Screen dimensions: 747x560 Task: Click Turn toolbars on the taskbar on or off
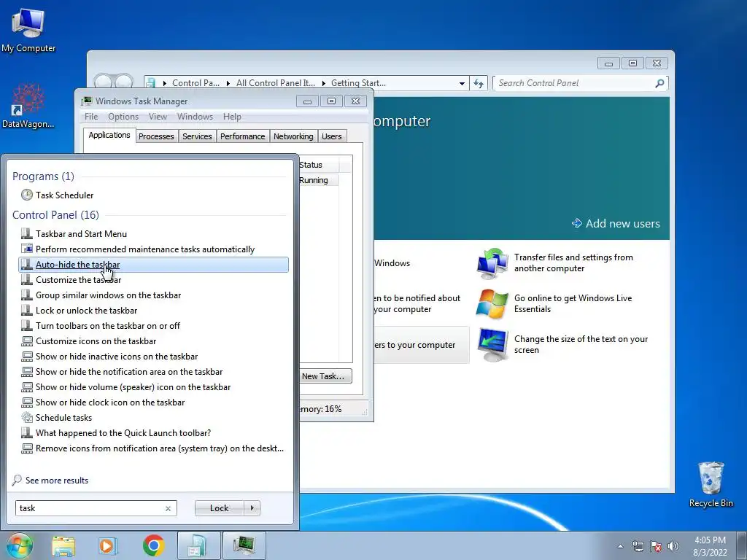point(154,326)
